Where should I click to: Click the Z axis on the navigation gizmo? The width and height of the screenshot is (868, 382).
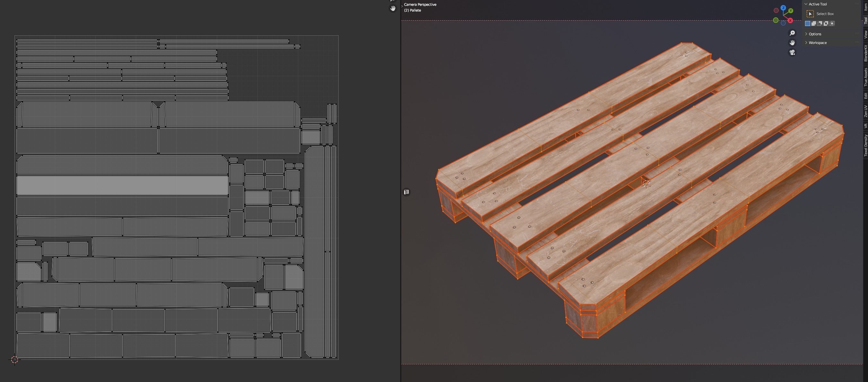(x=784, y=8)
